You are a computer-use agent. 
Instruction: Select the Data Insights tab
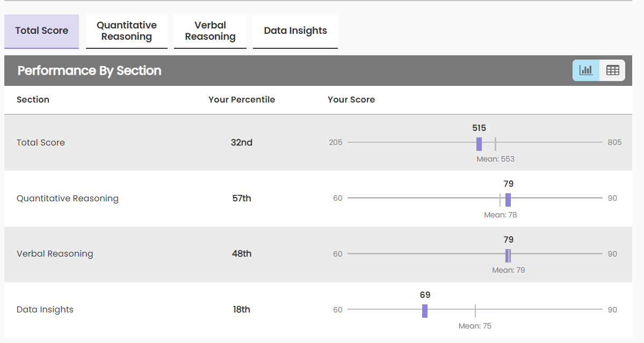(x=295, y=31)
